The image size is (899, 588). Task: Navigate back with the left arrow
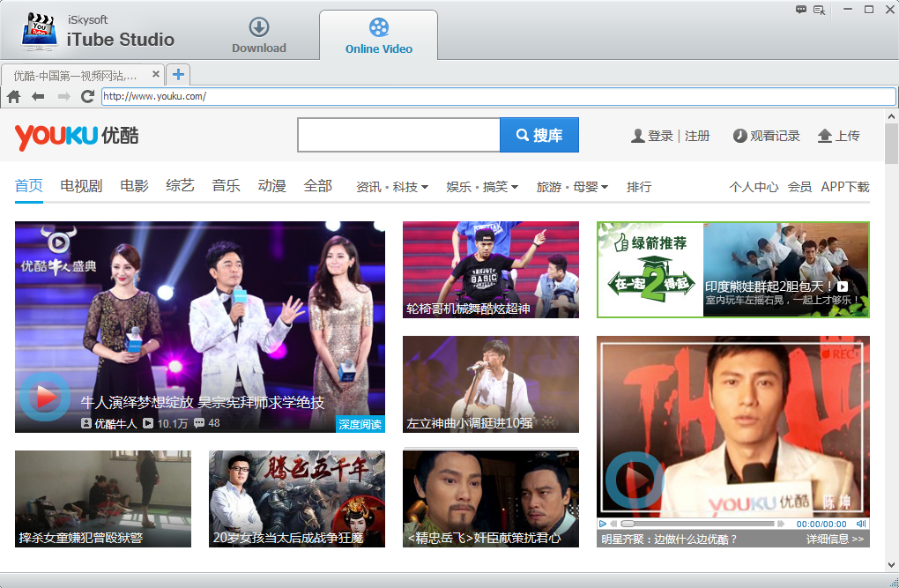pyautogui.click(x=38, y=96)
